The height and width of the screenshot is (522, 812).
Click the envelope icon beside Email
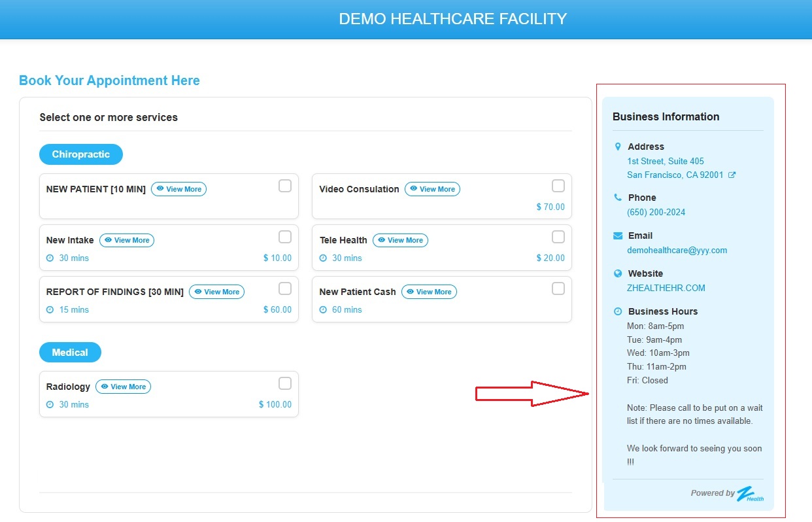pos(618,235)
